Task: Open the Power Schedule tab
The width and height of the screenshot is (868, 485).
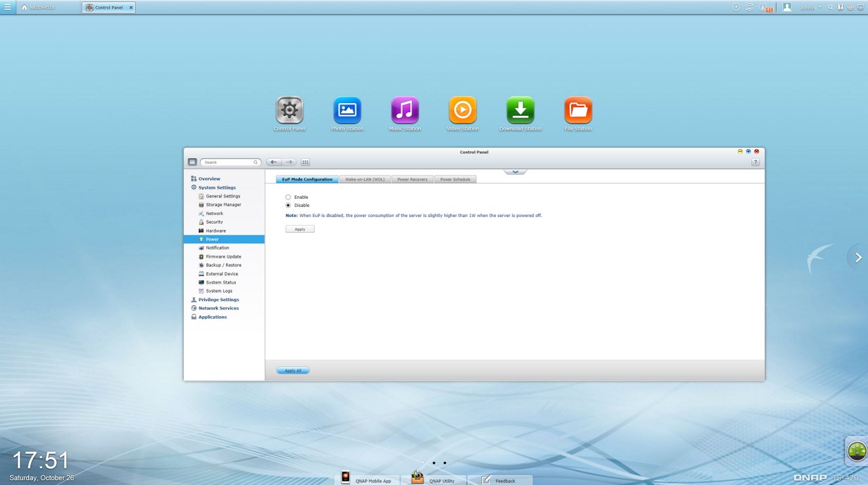Action: point(456,180)
